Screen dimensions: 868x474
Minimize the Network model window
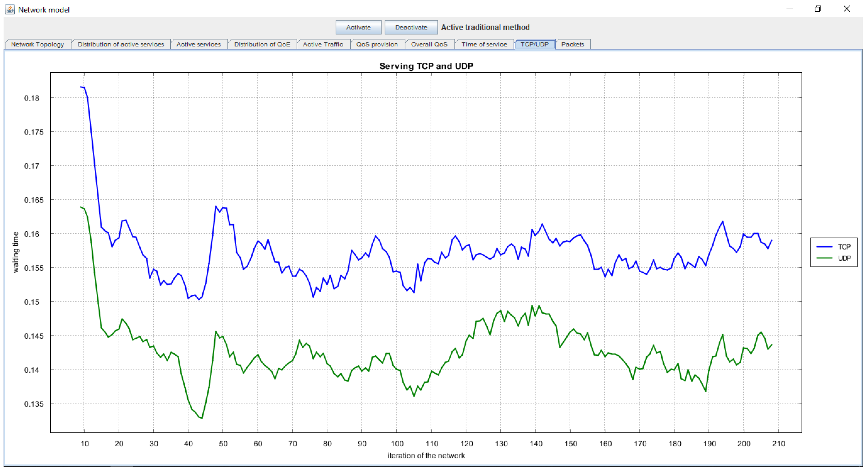coord(789,9)
